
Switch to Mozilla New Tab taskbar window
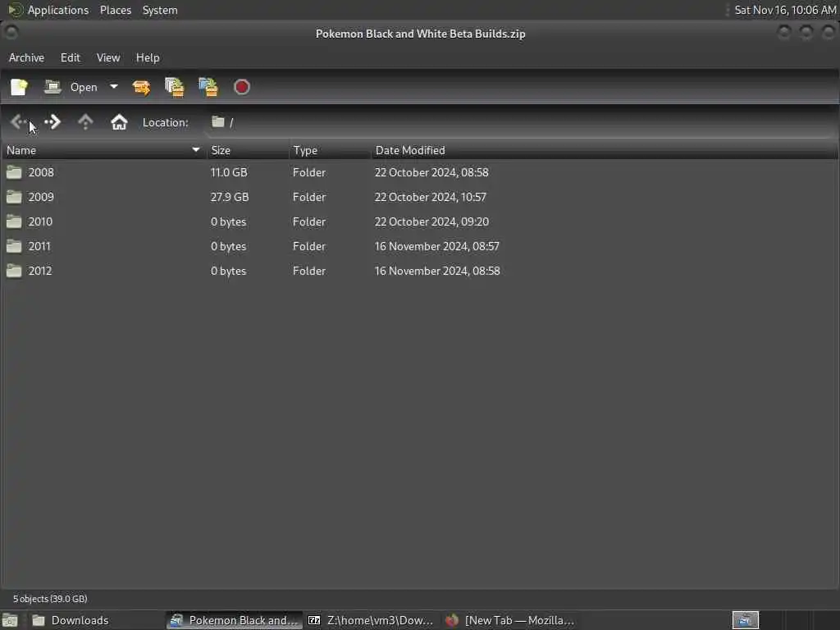point(509,620)
